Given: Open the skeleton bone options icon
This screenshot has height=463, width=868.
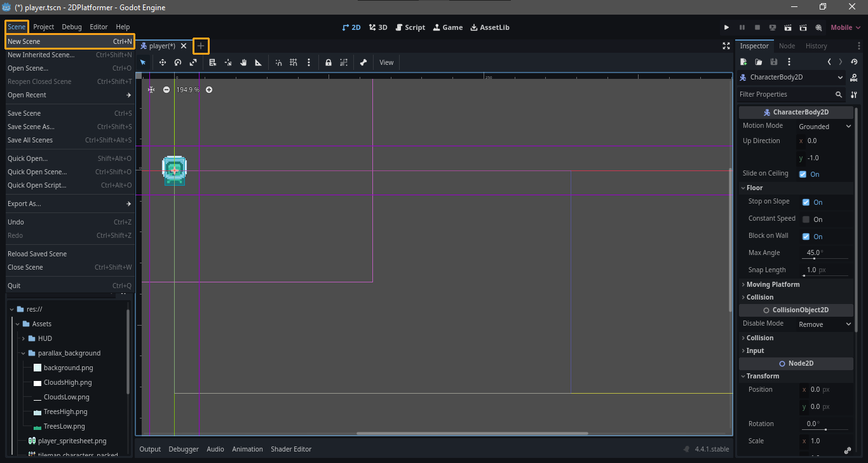Looking at the screenshot, I should coord(363,62).
